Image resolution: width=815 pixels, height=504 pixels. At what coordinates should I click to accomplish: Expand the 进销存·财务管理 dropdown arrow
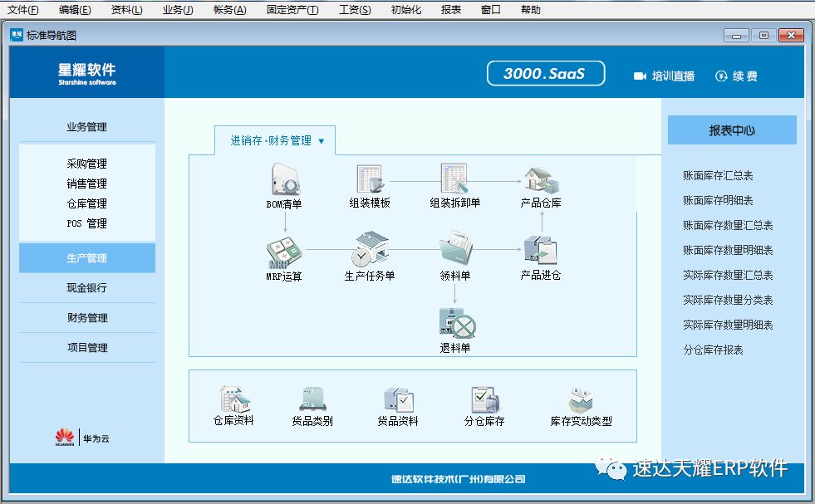(x=322, y=141)
